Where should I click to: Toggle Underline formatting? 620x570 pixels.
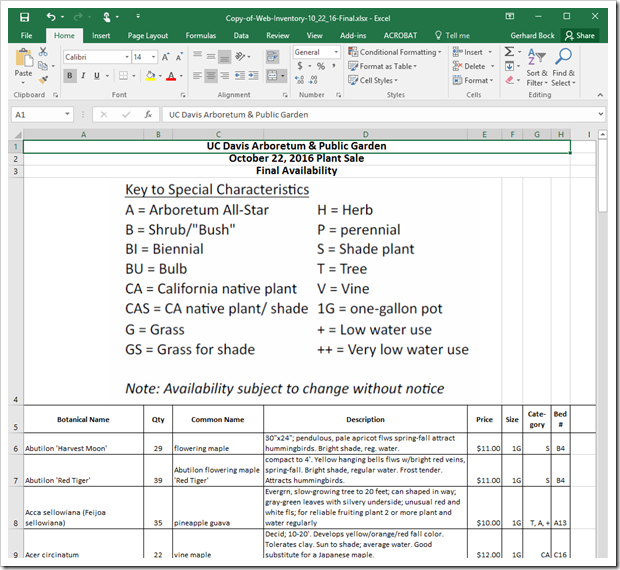click(x=96, y=75)
